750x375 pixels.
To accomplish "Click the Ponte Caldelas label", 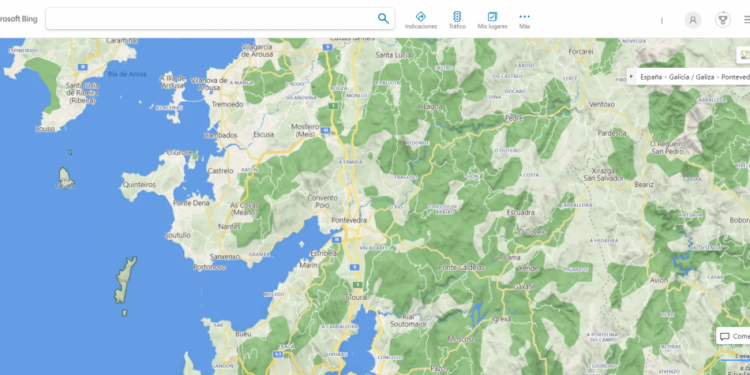I will coord(461,267).
